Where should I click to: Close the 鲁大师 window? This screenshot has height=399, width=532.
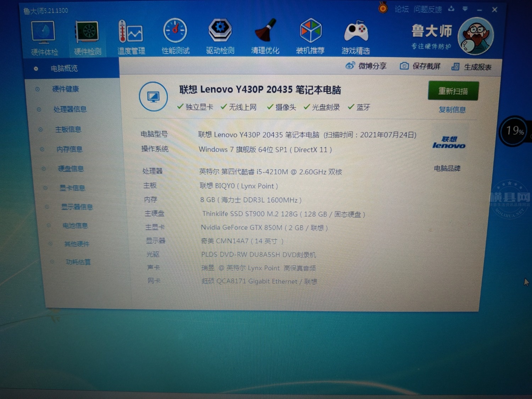(x=494, y=10)
